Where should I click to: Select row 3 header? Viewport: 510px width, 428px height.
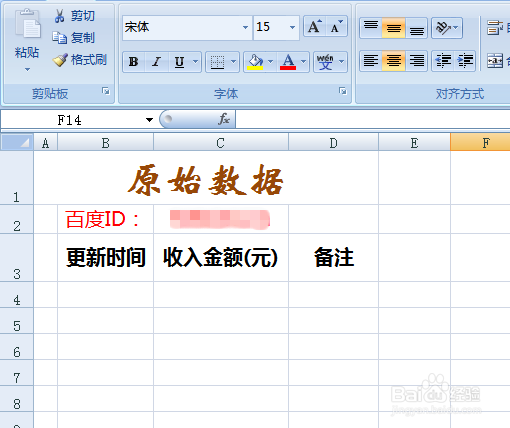(17, 257)
